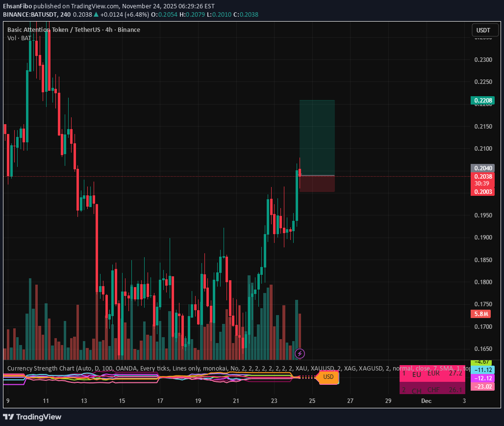Screen dimensions: 504x426
Task: Click the green take-profit zone of the long position
Action: tap(317, 137)
